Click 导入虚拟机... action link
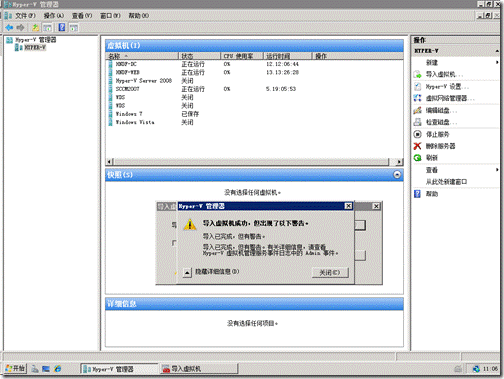 coord(444,74)
